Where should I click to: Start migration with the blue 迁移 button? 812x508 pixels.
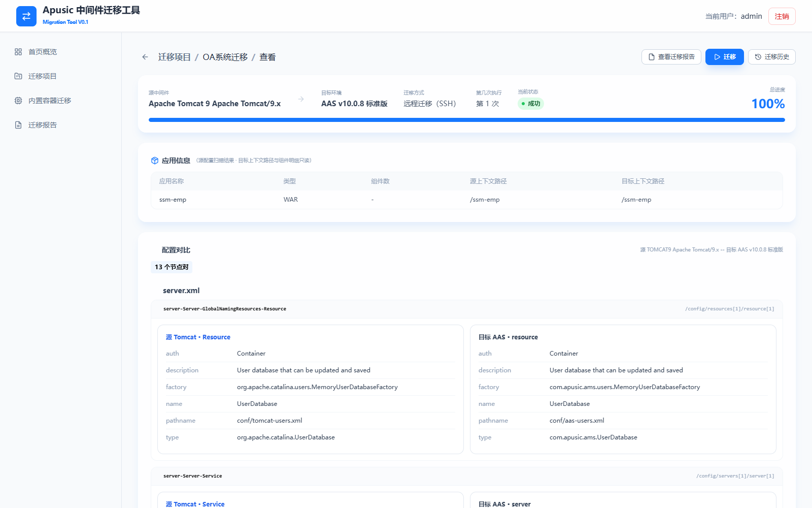click(725, 57)
